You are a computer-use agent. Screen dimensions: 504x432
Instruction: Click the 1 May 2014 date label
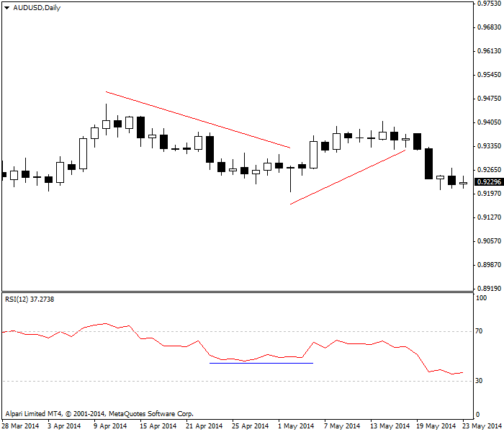pyautogui.click(x=297, y=426)
